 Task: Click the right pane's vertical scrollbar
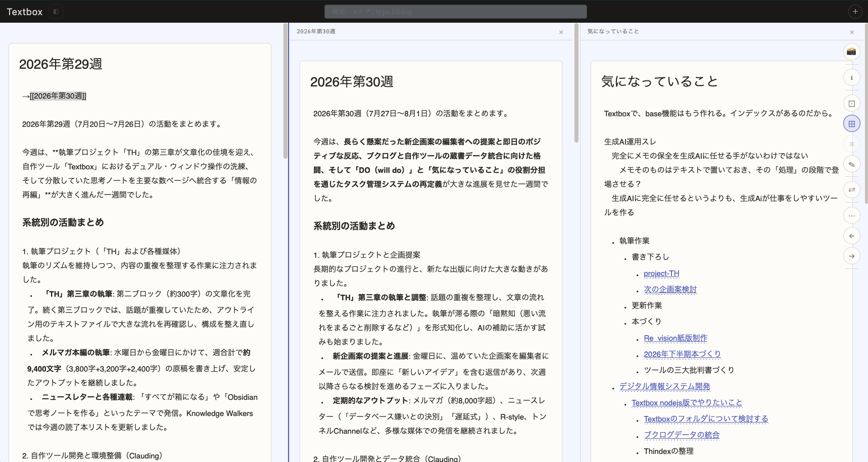(866, 114)
